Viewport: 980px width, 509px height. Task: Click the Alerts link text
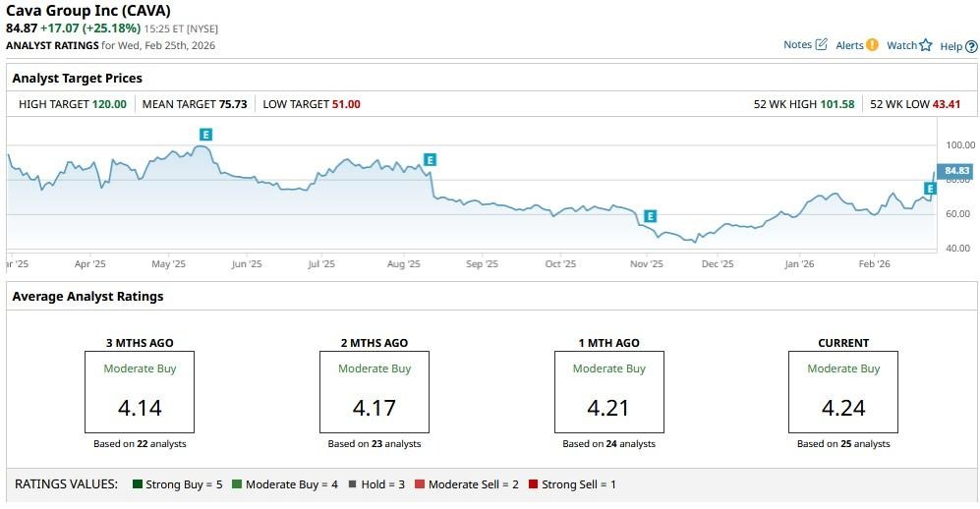click(x=849, y=45)
